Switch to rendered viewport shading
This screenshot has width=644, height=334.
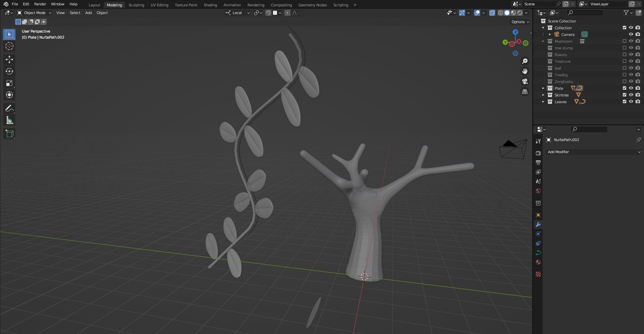pyautogui.click(x=520, y=13)
